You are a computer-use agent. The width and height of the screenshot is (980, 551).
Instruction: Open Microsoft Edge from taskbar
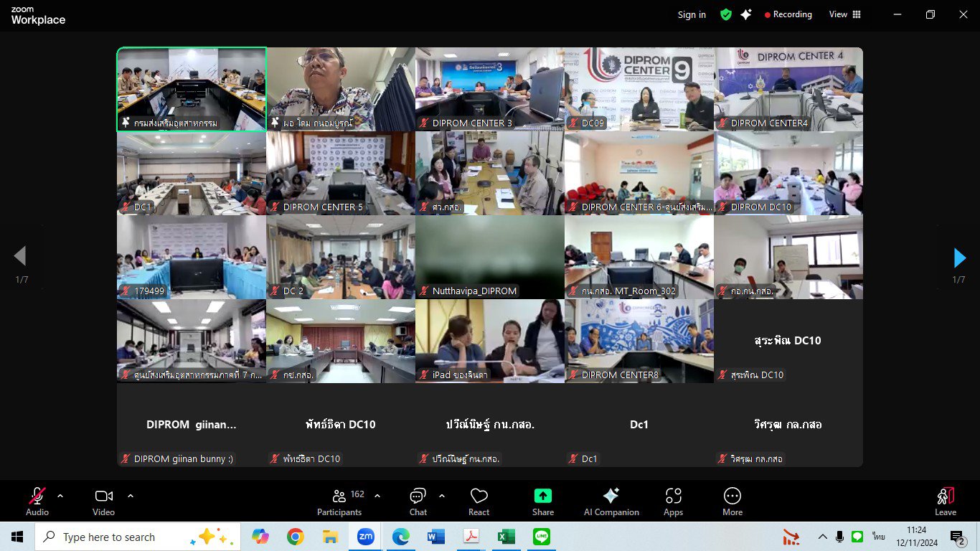(x=400, y=537)
